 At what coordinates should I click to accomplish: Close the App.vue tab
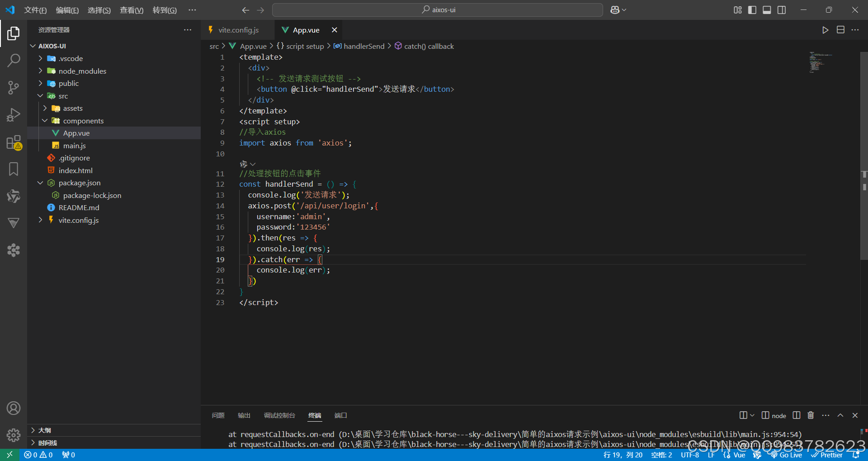[335, 30]
